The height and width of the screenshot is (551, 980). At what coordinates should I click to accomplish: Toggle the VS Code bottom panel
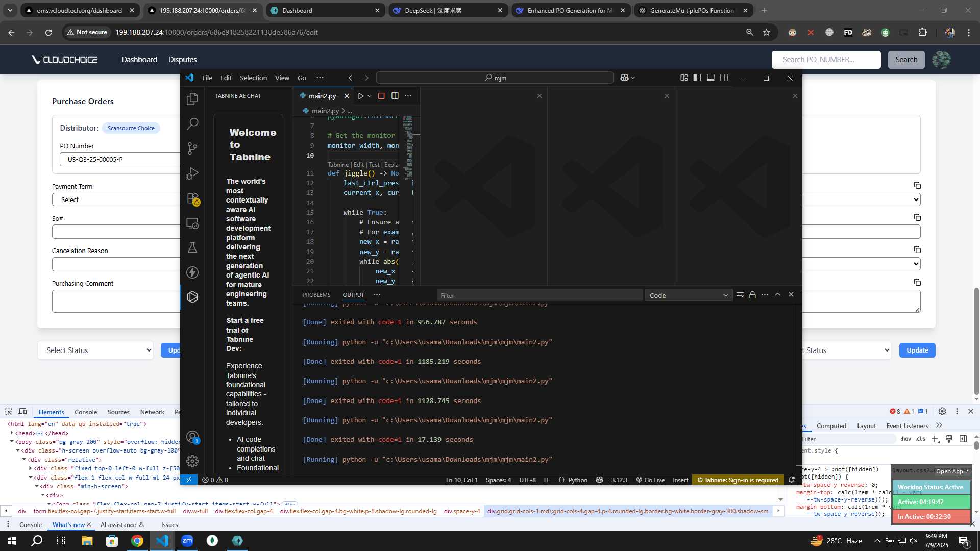coord(710,78)
